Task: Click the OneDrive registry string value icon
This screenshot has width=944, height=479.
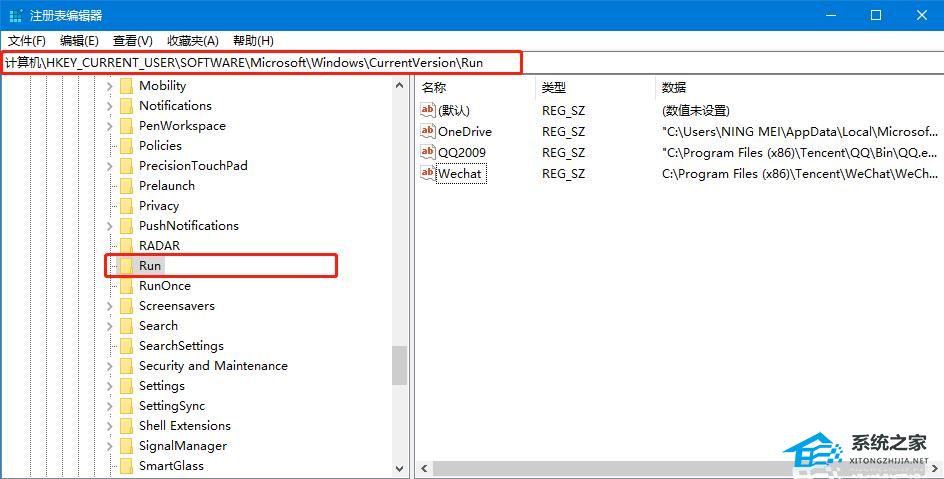Action: tap(428, 131)
